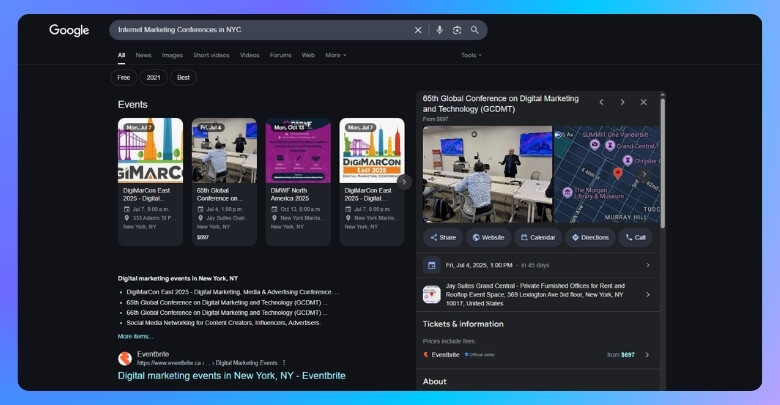Click the conference room photo in side panel
The image size is (780, 405).
pos(488,174)
